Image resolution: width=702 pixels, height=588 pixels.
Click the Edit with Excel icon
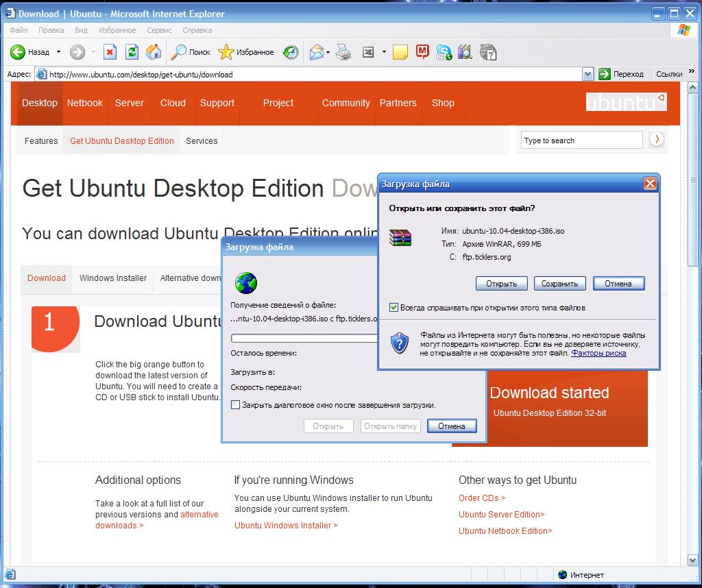pyautogui.click(x=368, y=52)
